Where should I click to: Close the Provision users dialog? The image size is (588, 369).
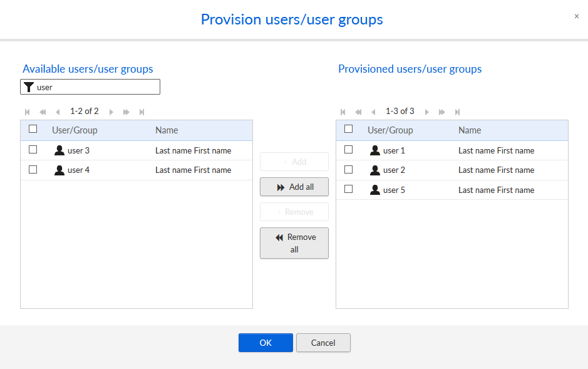[577, 16]
